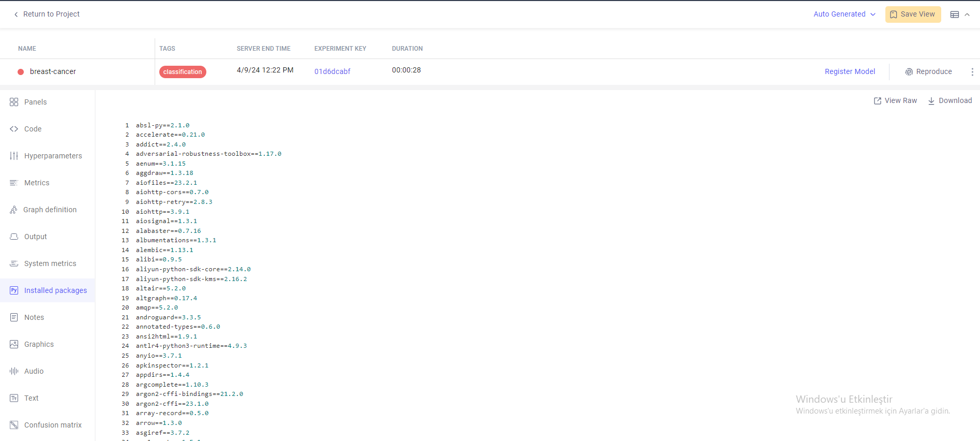The image size is (980, 441).
Task: Open experiment key 01d6dcabf link
Action: click(332, 71)
